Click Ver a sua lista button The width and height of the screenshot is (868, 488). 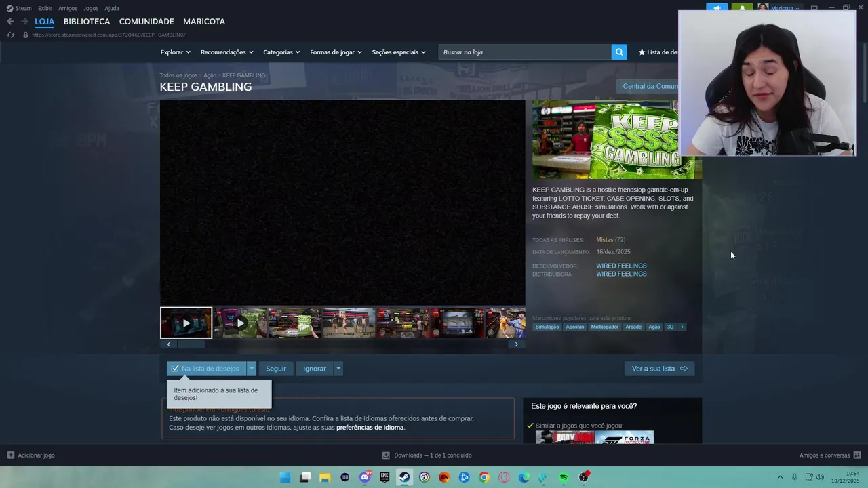click(659, 369)
